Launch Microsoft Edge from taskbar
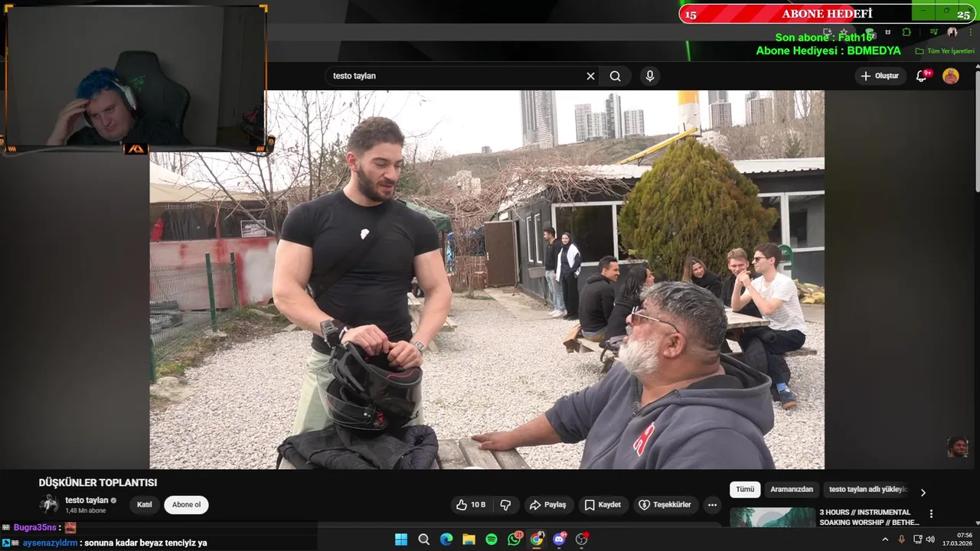980x551 pixels. [446, 540]
